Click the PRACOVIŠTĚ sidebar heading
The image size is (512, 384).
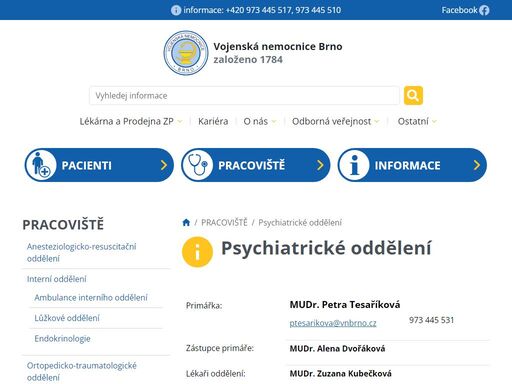point(63,224)
